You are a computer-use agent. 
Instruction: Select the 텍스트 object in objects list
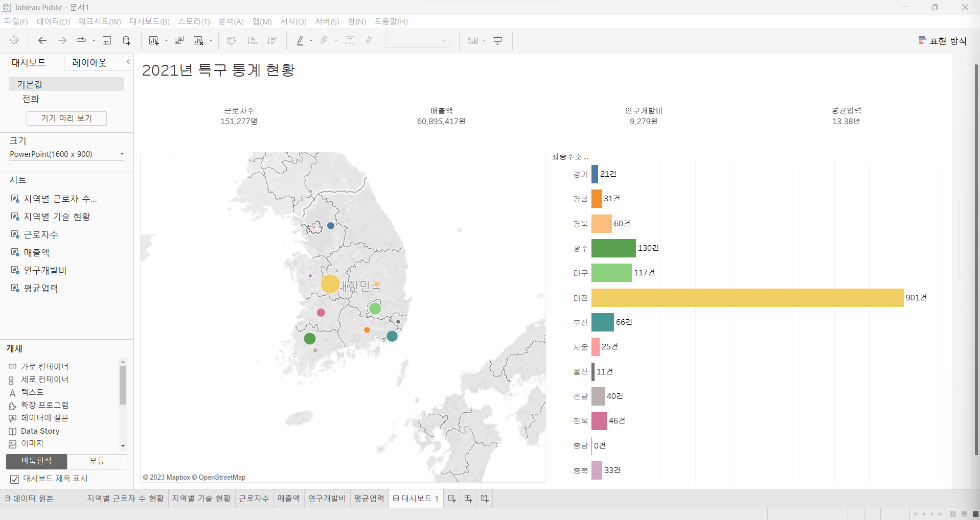32,392
